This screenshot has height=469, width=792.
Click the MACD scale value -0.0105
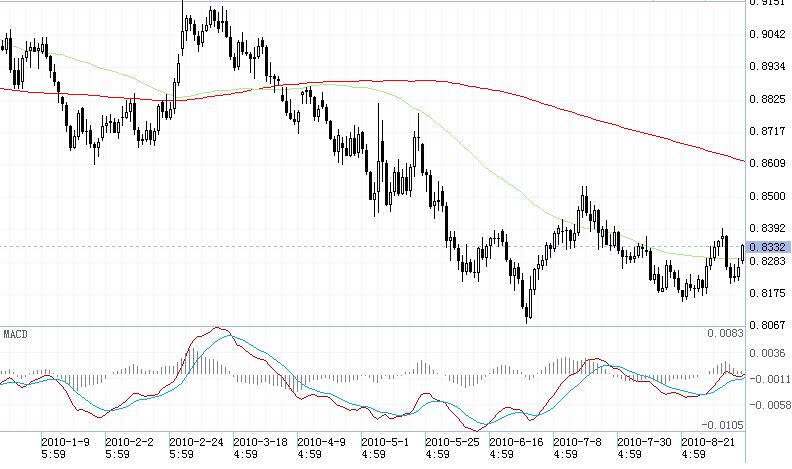(x=723, y=425)
